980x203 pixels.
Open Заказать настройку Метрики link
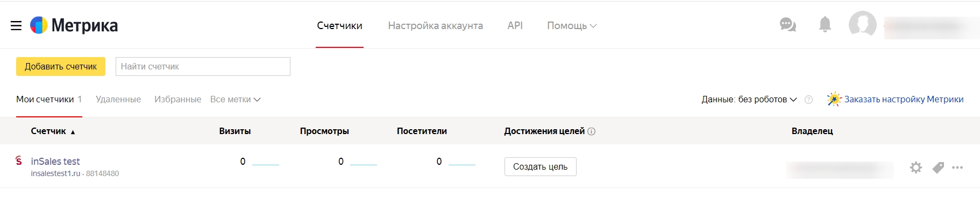(x=904, y=99)
